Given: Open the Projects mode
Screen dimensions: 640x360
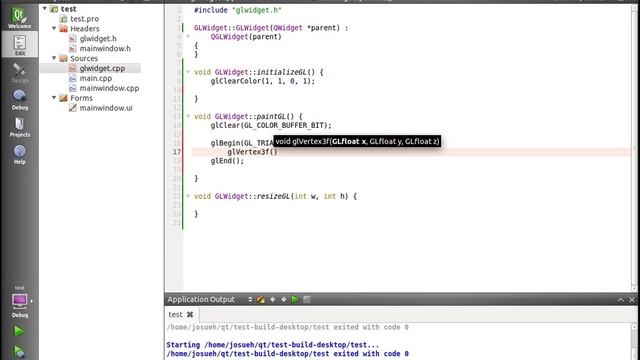Looking at the screenshot, I should coord(19,127).
